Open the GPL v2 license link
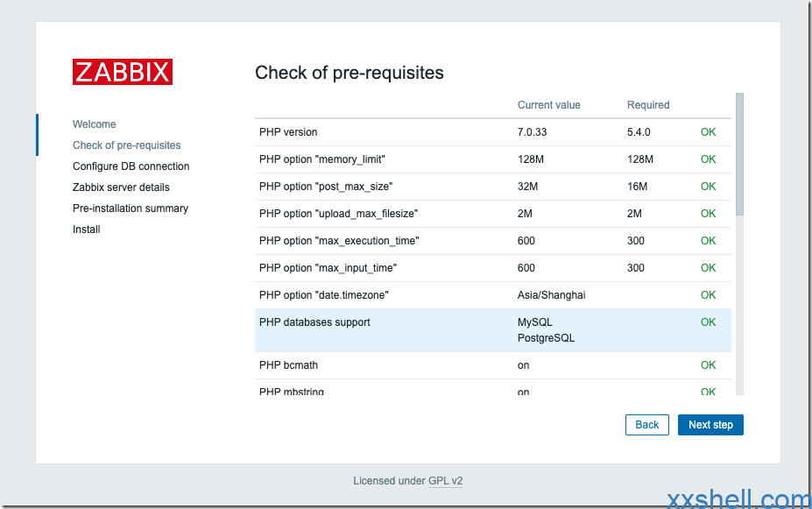812x509 pixels. click(445, 481)
